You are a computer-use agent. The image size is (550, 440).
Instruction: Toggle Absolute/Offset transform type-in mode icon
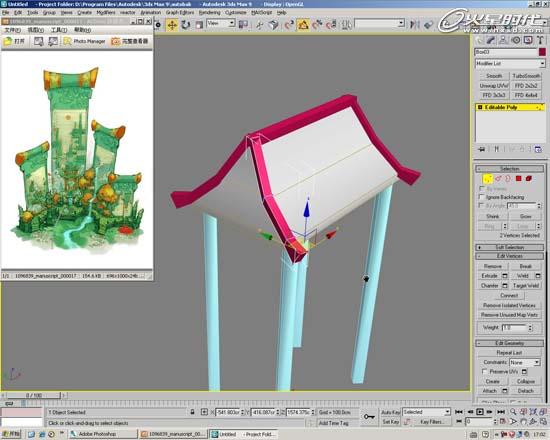tap(204, 412)
